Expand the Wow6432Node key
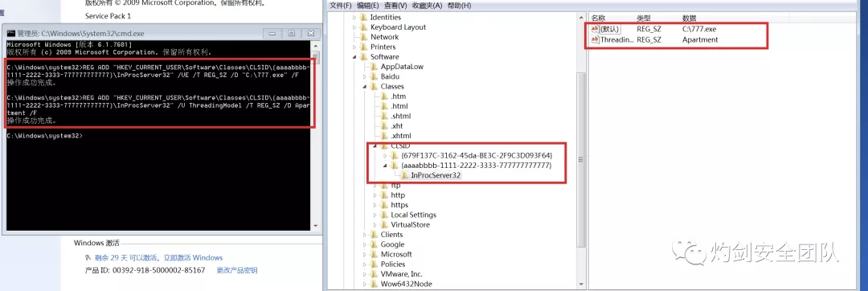868x291 pixels. click(x=365, y=284)
